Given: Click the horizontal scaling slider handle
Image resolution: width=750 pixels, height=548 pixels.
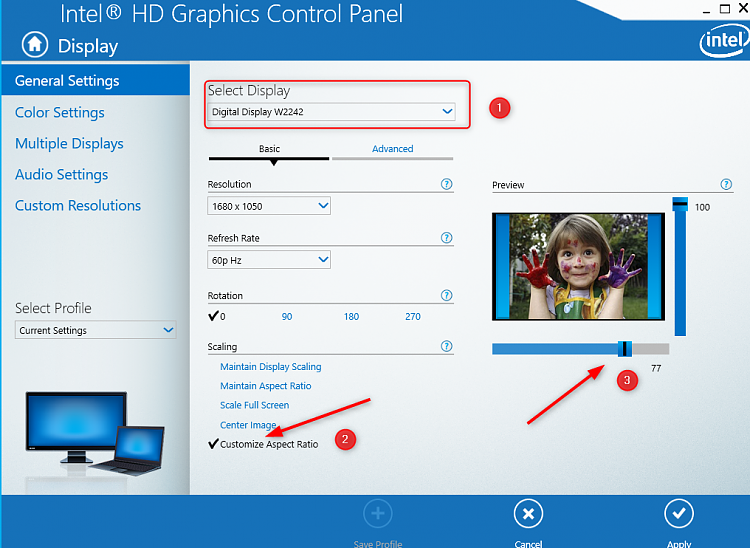Looking at the screenshot, I should 625,349.
